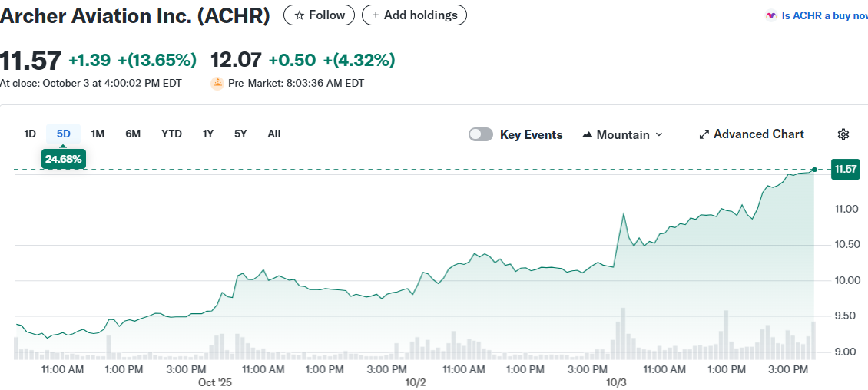
Task: Click the star icon in Follow button
Action: point(300,15)
